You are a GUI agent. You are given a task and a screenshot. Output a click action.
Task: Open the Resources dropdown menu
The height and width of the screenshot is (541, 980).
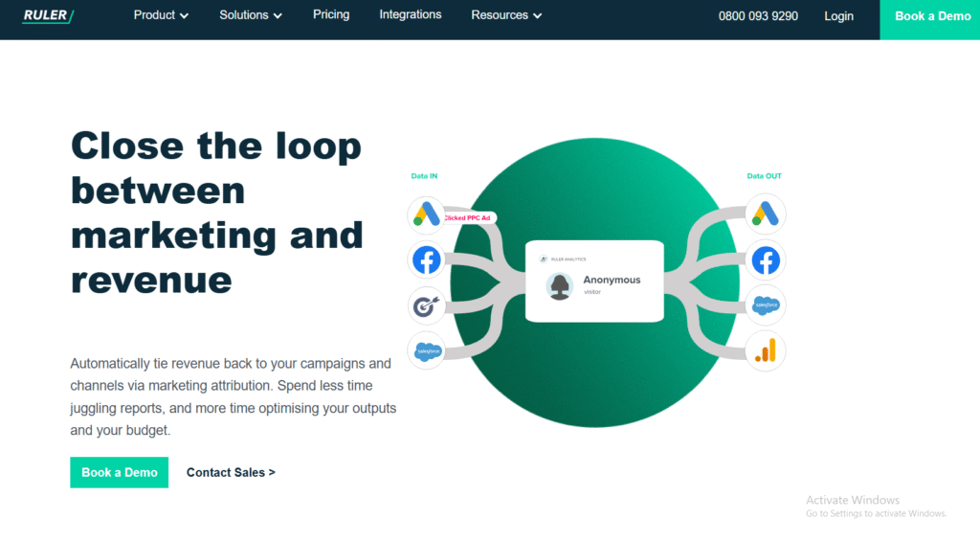pyautogui.click(x=506, y=15)
